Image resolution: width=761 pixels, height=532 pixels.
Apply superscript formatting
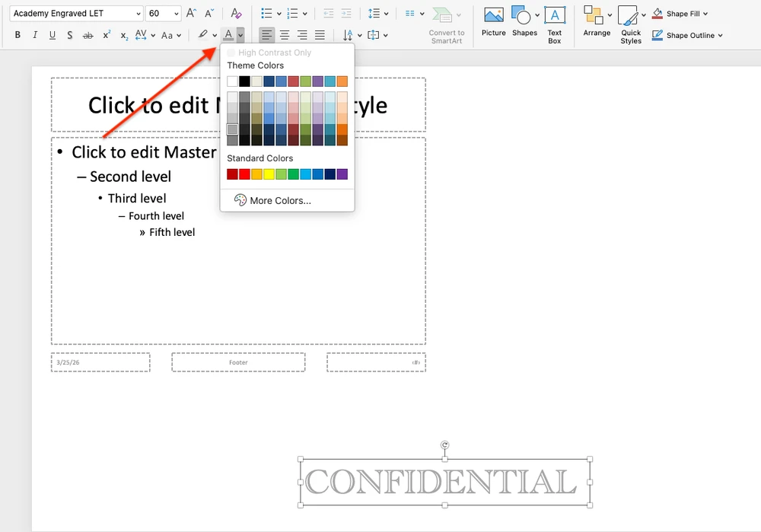coord(106,34)
